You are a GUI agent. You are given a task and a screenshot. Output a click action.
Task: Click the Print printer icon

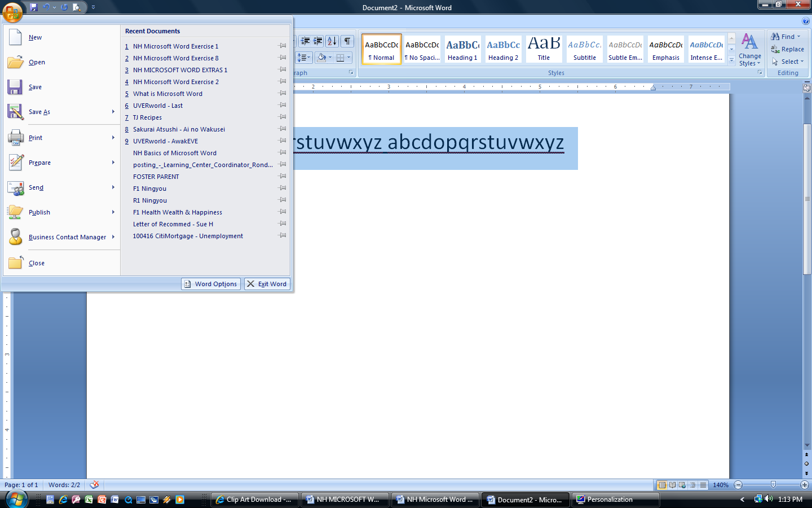[x=15, y=137]
